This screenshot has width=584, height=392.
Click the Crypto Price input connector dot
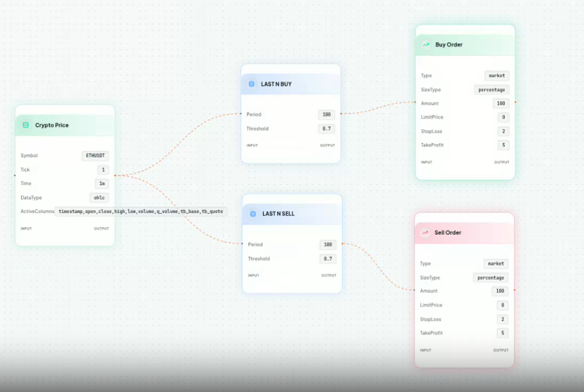(x=15, y=175)
